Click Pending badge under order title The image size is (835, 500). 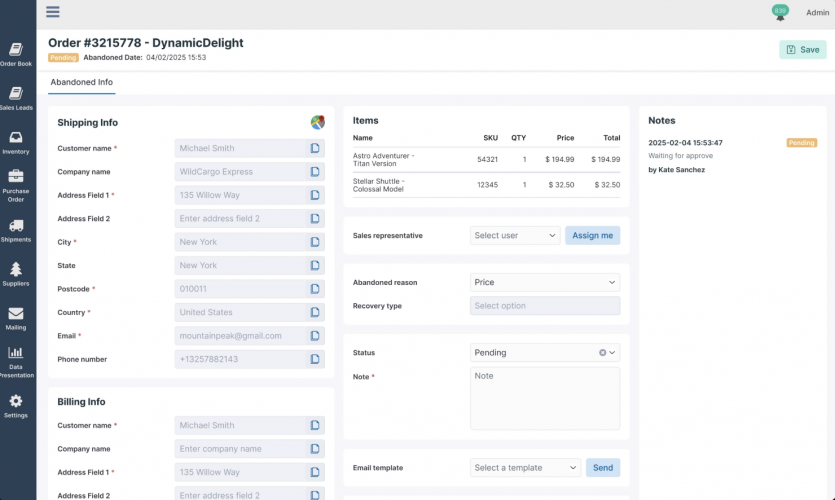(x=63, y=58)
